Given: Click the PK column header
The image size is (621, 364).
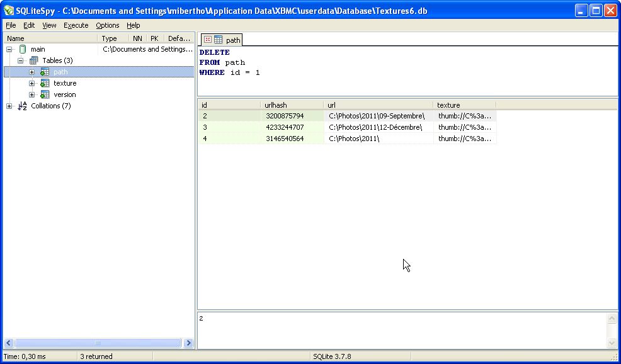Looking at the screenshot, I should point(154,38).
